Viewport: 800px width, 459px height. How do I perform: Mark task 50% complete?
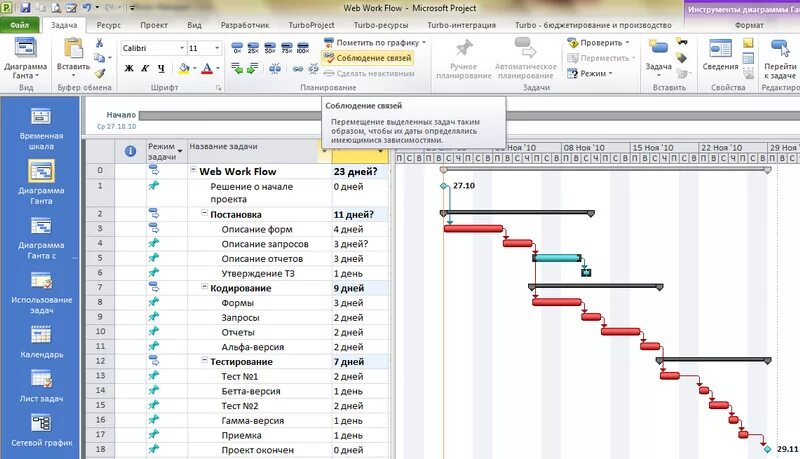(270, 48)
